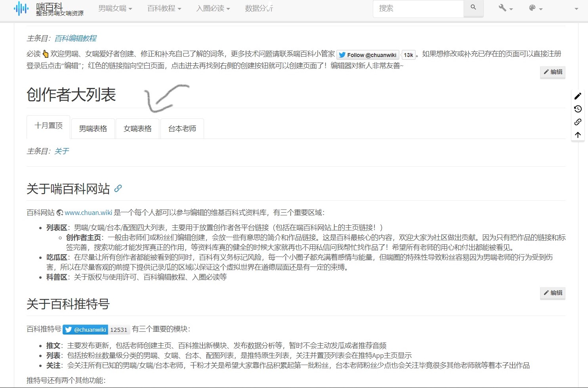Click the 编辑 button above 关于百科推特号
Viewport: 588px width, 388px height.
pyautogui.click(x=553, y=293)
